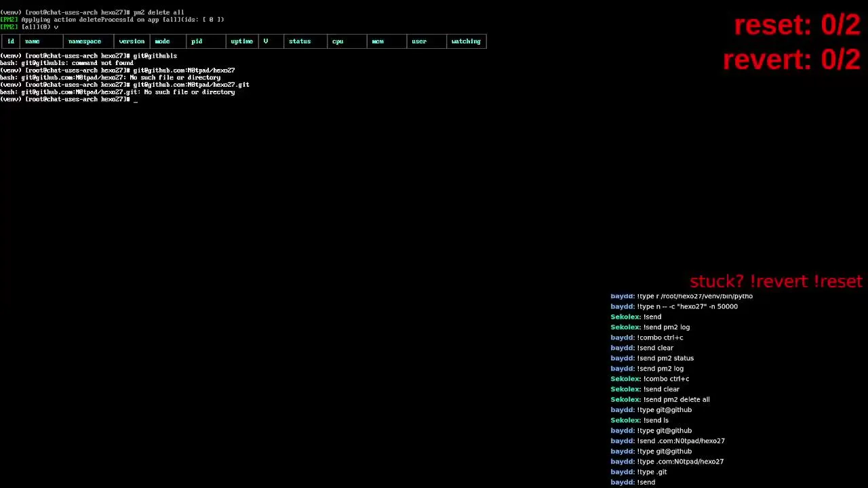This screenshot has width=868, height=488.
Task: Click the terminal cursor on the last prompt
Action: 136,100
